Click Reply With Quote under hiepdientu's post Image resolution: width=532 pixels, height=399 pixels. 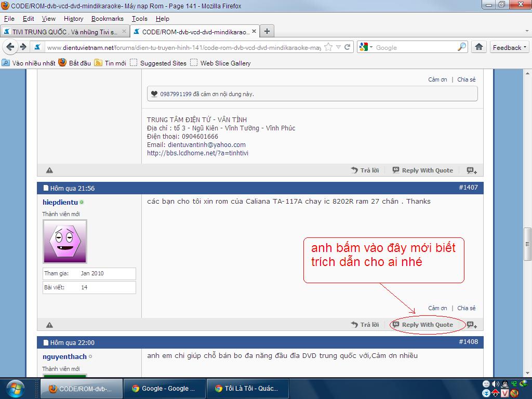pos(423,325)
